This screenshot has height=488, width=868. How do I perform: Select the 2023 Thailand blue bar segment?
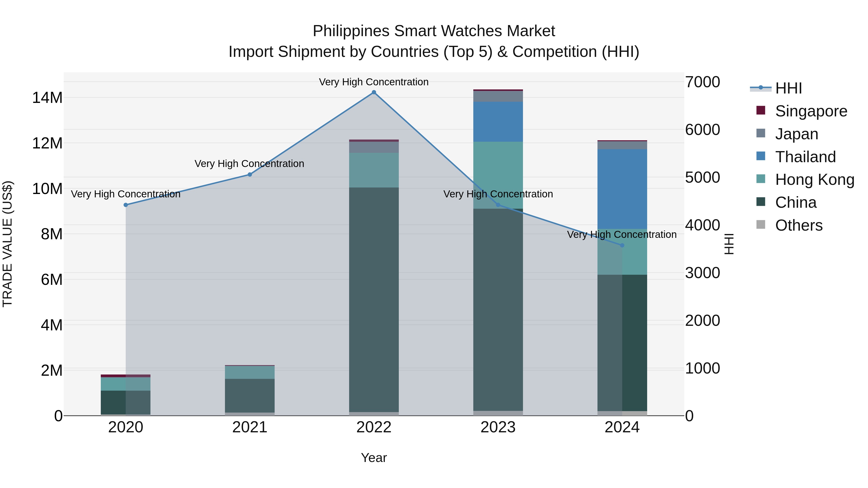(x=498, y=122)
